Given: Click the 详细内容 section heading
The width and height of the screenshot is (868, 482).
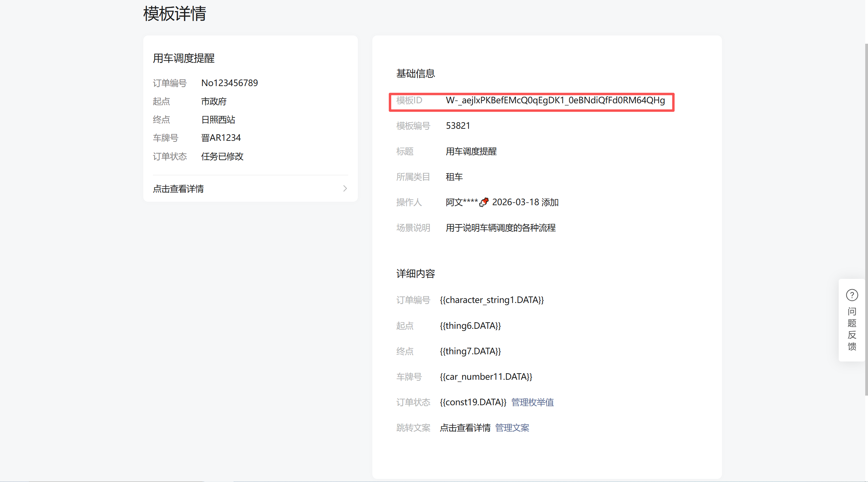Looking at the screenshot, I should coord(415,274).
